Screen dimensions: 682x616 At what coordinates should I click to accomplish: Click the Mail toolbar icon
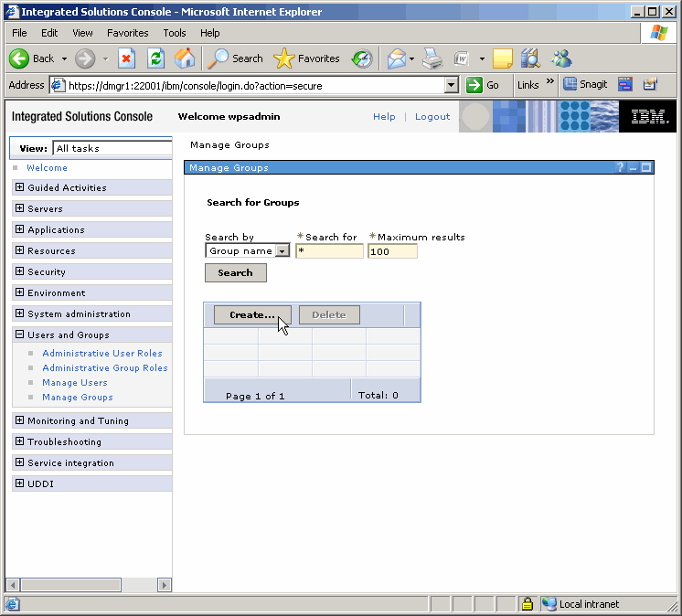tap(396, 58)
